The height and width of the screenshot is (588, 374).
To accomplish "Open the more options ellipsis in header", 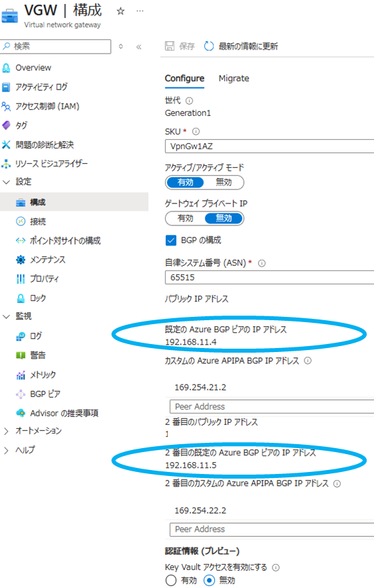I will [140, 11].
